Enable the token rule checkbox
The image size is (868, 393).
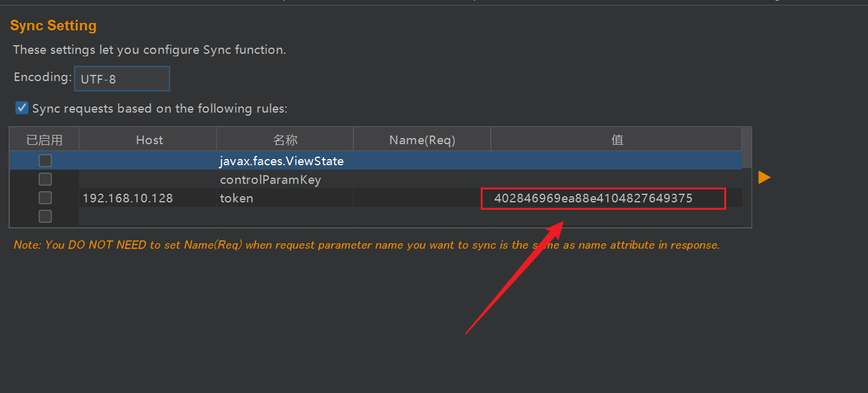[x=45, y=198]
